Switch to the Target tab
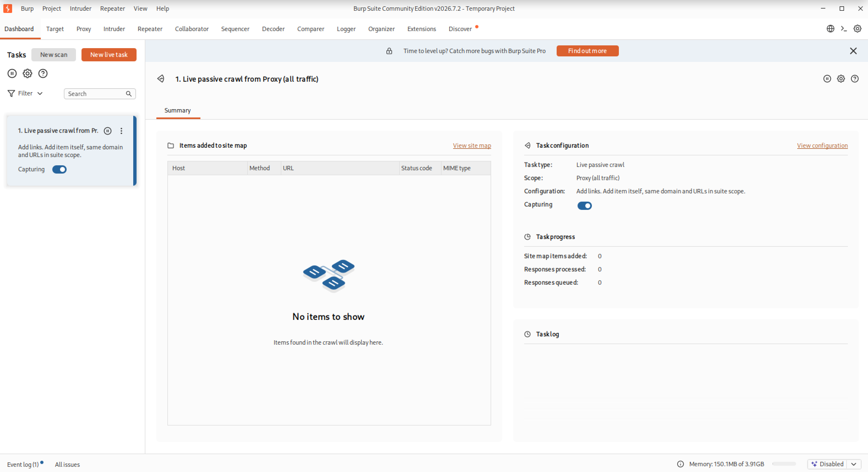This screenshot has width=868, height=472. pos(55,29)
